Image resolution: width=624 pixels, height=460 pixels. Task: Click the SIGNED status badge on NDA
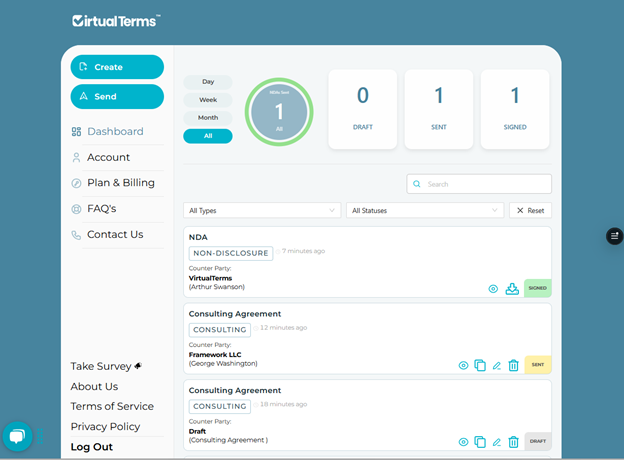point(538,288)
